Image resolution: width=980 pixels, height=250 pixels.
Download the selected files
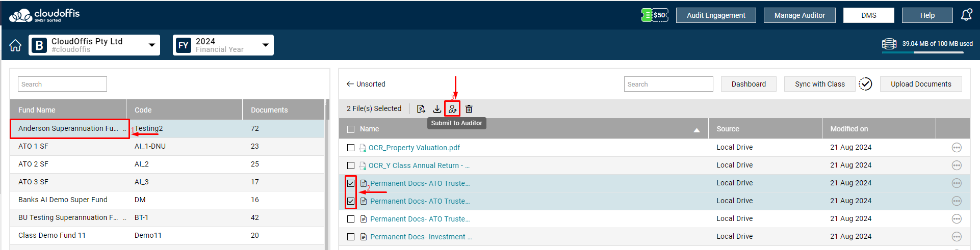pos(437,109)
